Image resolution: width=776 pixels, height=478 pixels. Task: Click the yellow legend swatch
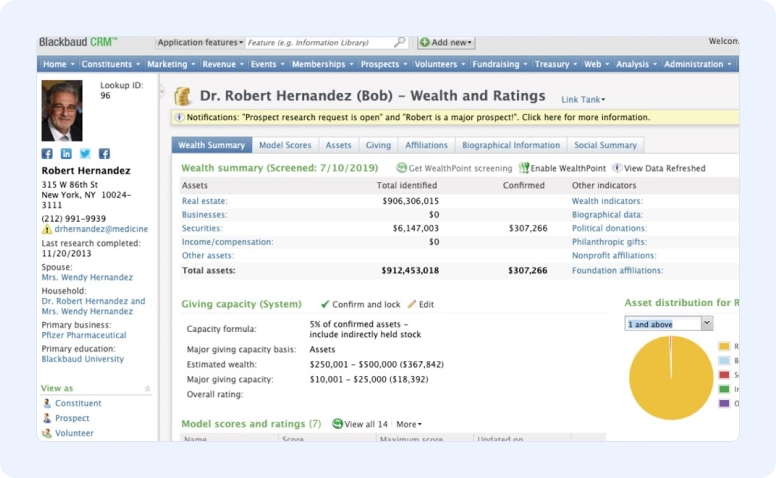(x=724, y=346)
